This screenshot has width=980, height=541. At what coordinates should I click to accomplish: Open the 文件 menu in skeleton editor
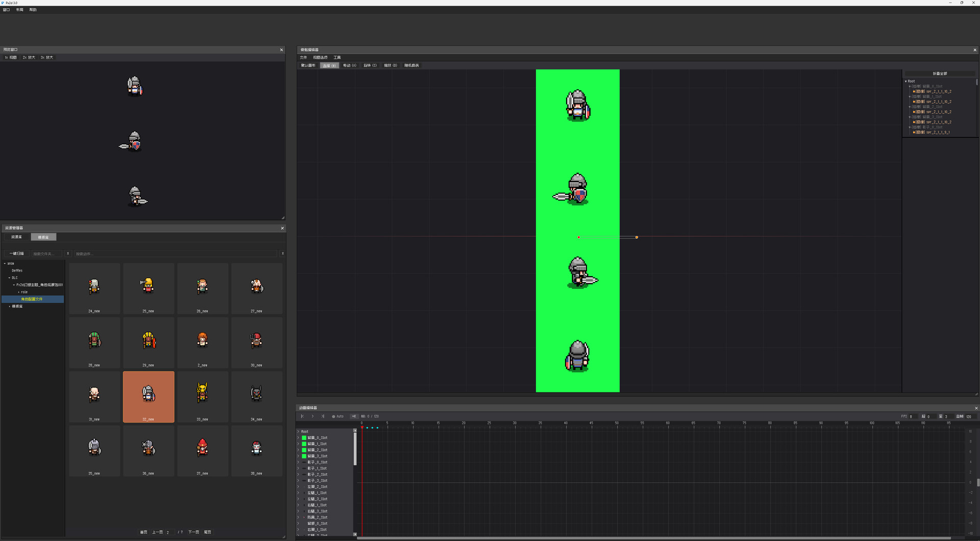[x=304, y=58]
